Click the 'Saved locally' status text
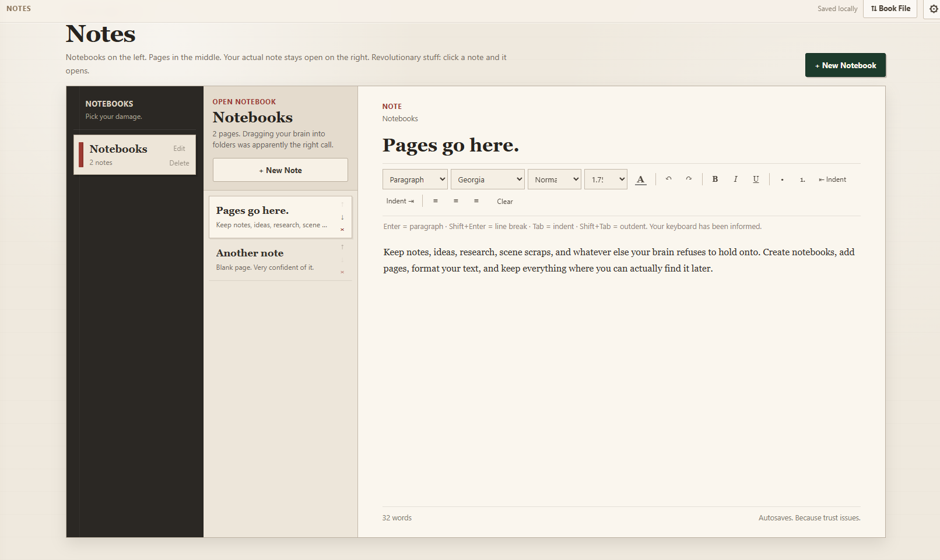940x560 pixels. click(837, 9)
